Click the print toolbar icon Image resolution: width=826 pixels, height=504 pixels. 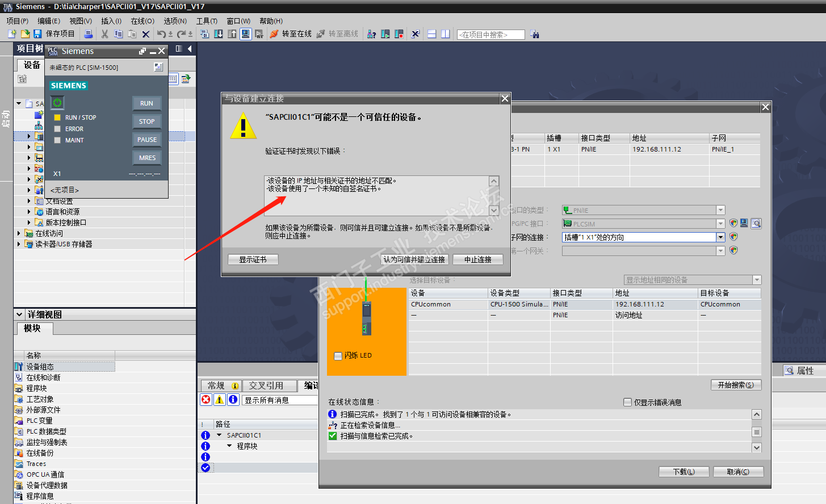coord(89,34)
